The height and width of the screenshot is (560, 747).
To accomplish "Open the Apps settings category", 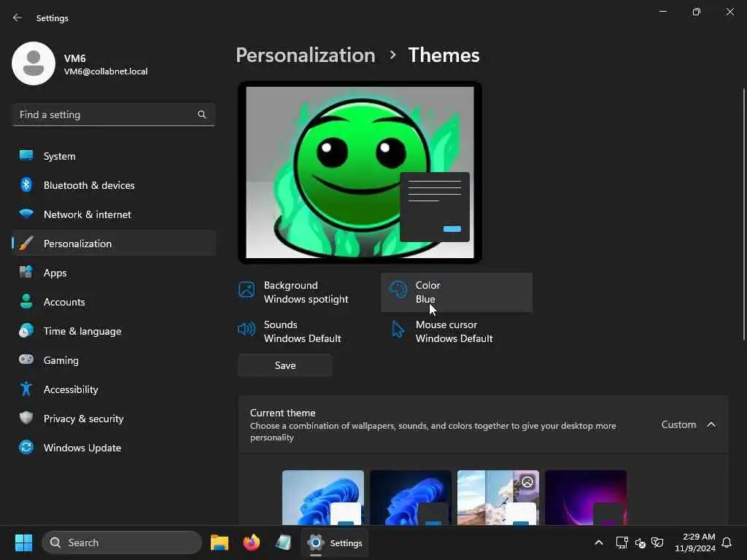I will tap(114, 273).
